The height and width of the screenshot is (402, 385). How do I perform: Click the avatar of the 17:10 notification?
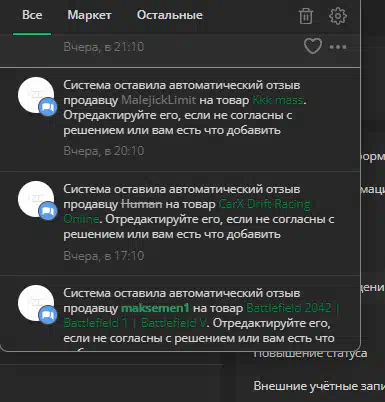(x=36, y=199)
